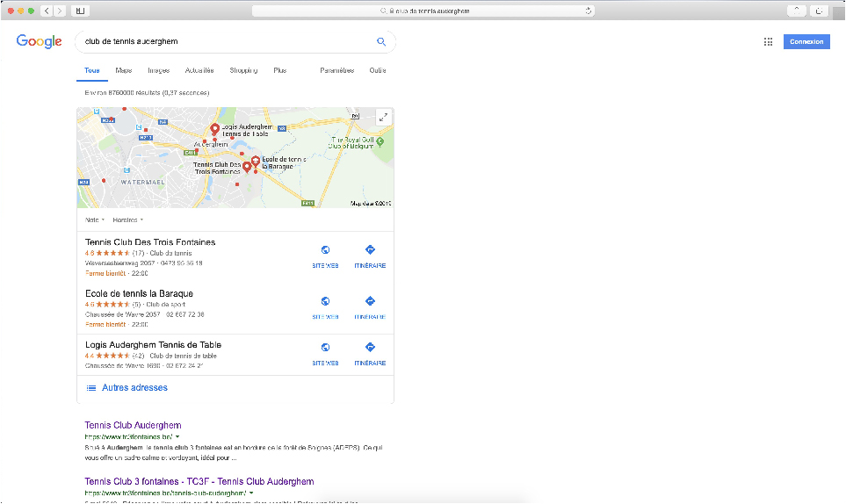Reload the page from address bar
Viewport: 846px width, 504px height.
[588, 11]
